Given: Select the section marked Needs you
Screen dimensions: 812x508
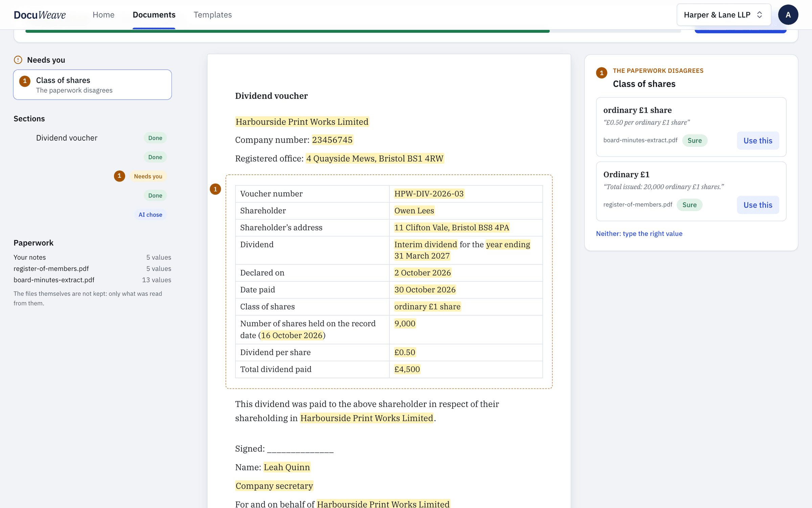Looking at the screenshot, I should [92, 176].
